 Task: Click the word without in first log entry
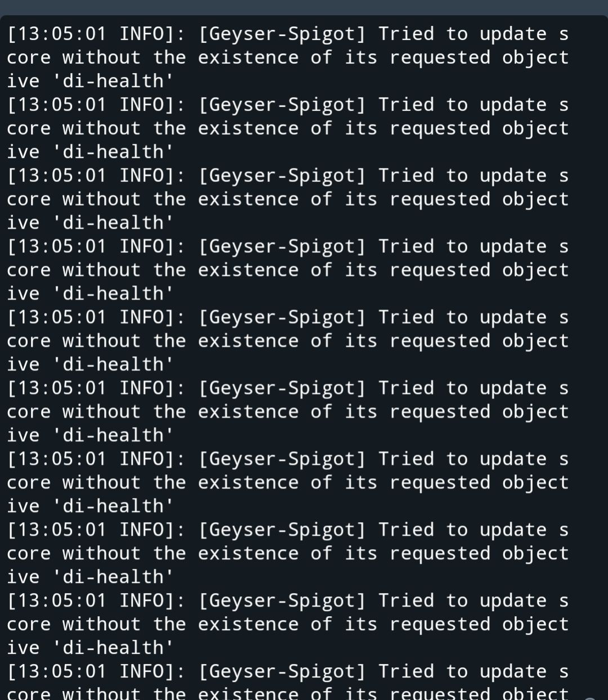pyautogui.click(x=101, y=58)
